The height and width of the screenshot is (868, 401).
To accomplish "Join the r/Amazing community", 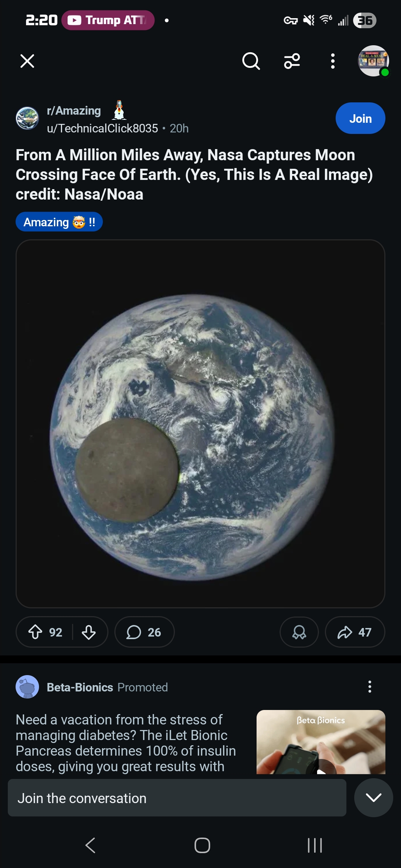I will pyautogui.click(x=360, y=118).
